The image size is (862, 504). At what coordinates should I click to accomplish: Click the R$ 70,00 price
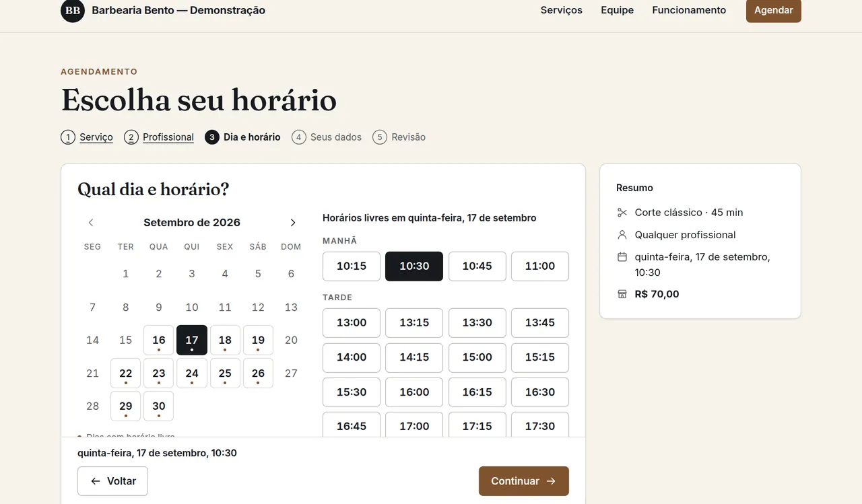tap(657, 294)
